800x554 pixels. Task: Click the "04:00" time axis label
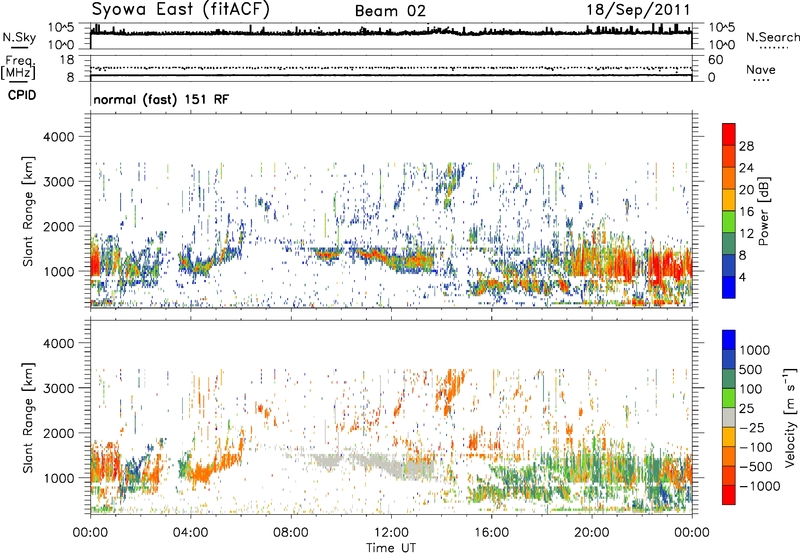tap(190, 533)
